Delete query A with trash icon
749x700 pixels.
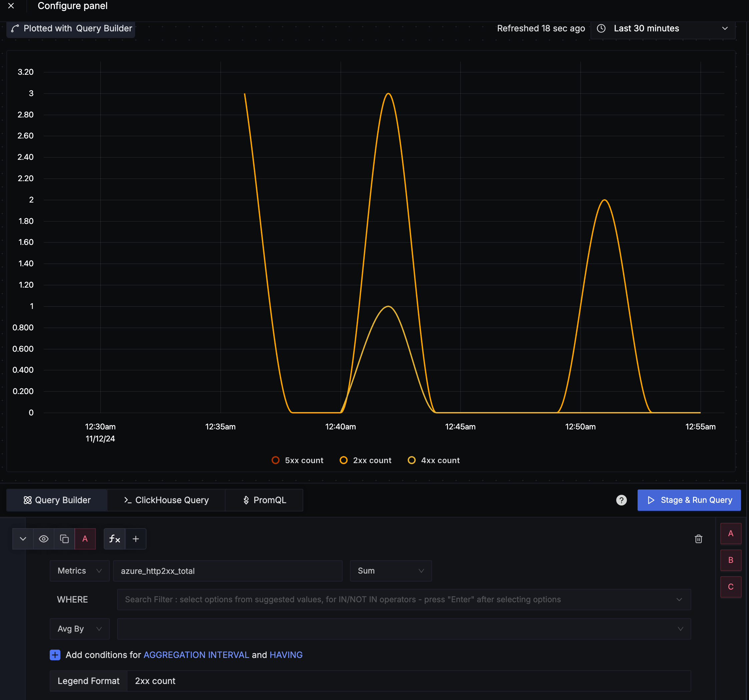(x=698, y=539)
